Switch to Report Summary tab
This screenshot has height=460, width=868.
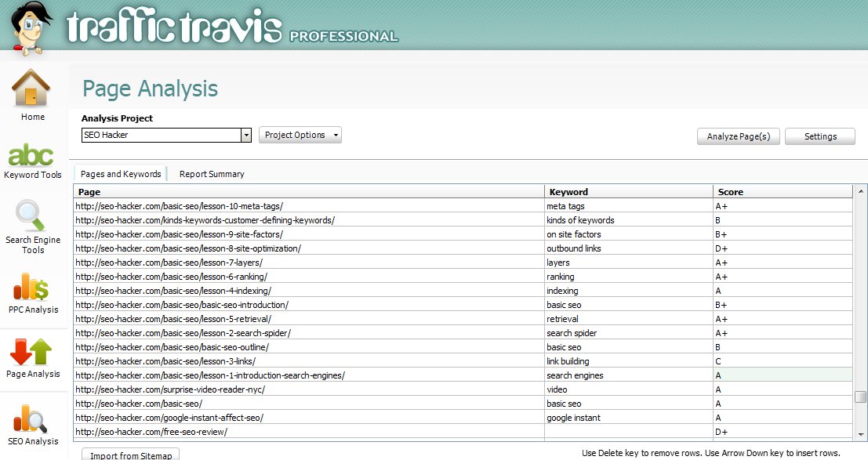click(212, 174)
